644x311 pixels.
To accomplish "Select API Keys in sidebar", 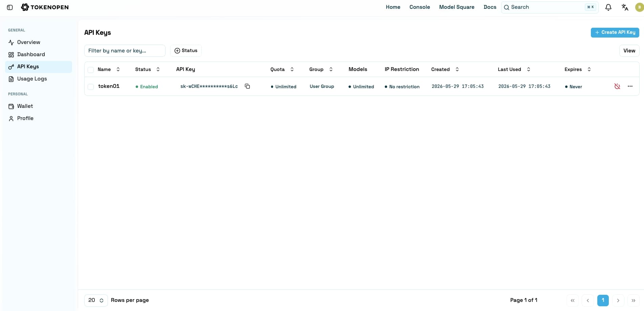I will point(39,67).
